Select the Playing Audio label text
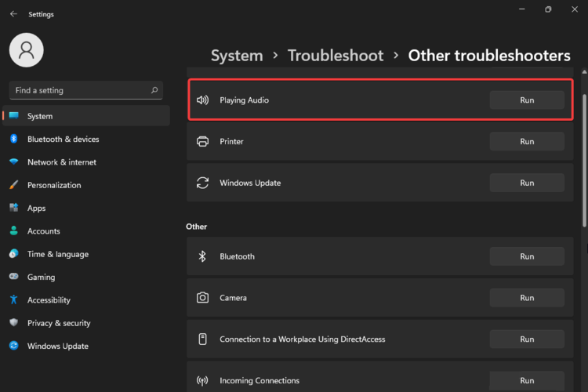 244,100
